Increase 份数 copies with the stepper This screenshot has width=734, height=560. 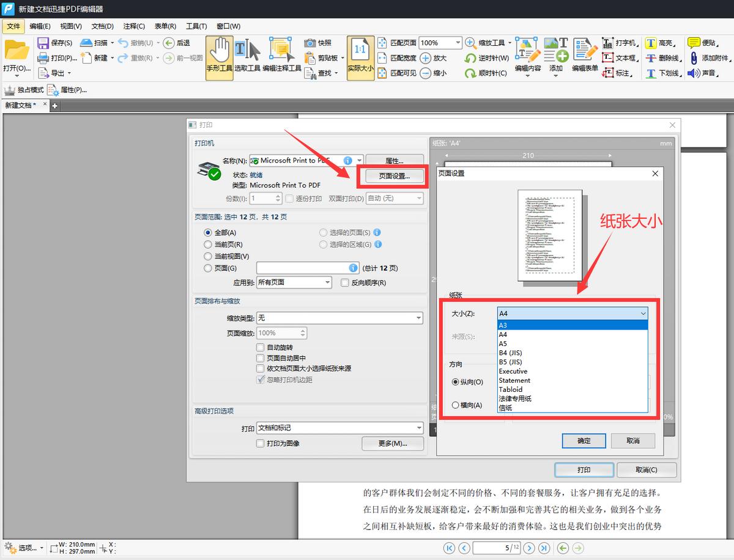pyautogui.click(x=279, y=196)
